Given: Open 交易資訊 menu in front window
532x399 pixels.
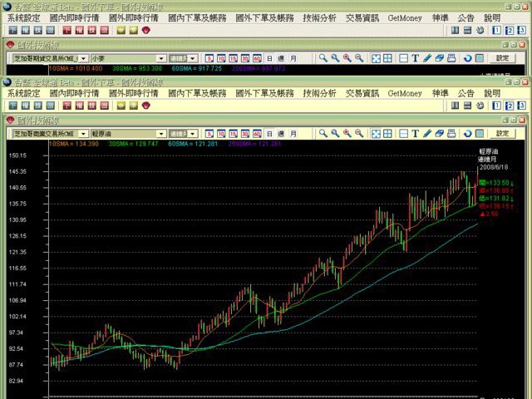Looking at the screenshot, I should pyautogui.click(x=362, y=93).
